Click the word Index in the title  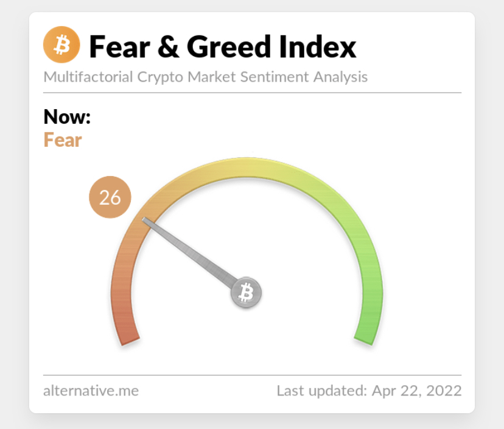point(318,47)
